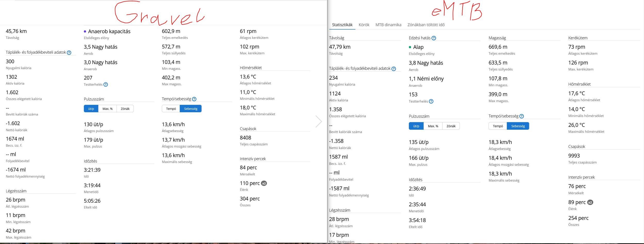Image resolution: width=644 pixels, height=244 pixels.
Task: Click help icon next to eMTB Edzési hatás
Action: (434, 38)
